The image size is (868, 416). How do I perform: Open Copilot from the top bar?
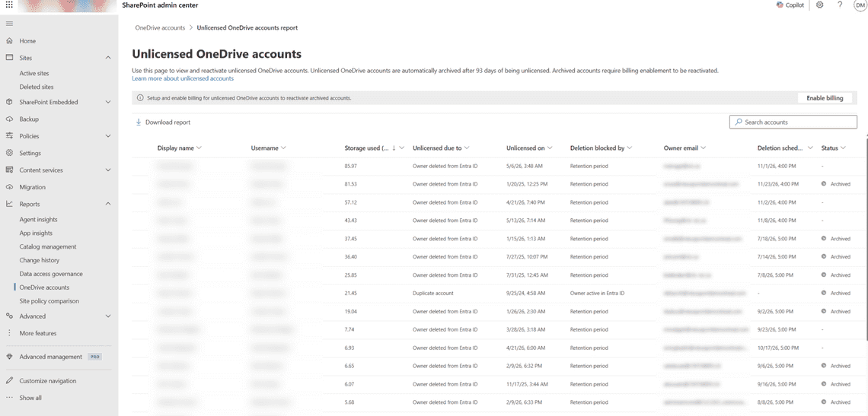click(x=790, y=5)
